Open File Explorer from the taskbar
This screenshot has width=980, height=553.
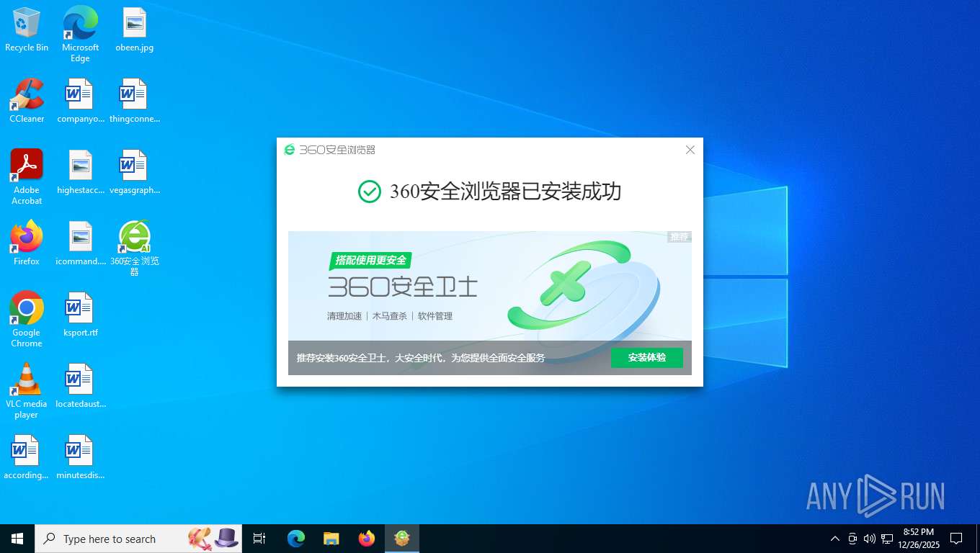pos(331,539)
